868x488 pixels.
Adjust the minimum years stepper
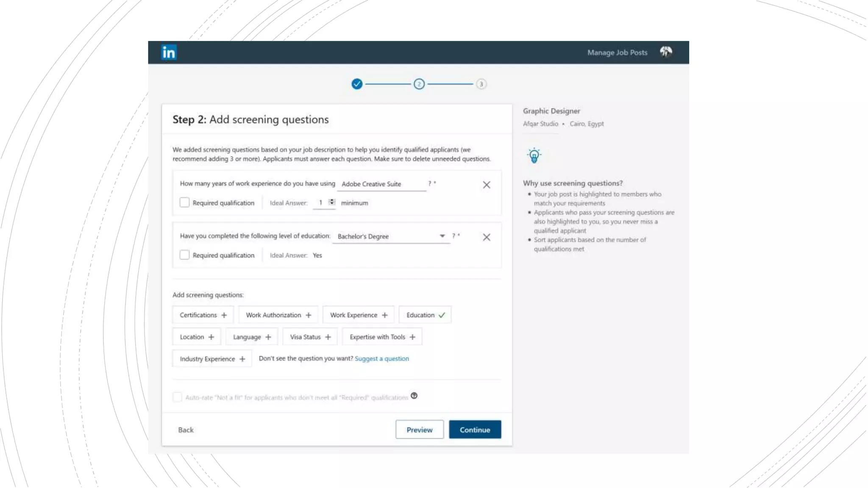(x=332, y=202)
